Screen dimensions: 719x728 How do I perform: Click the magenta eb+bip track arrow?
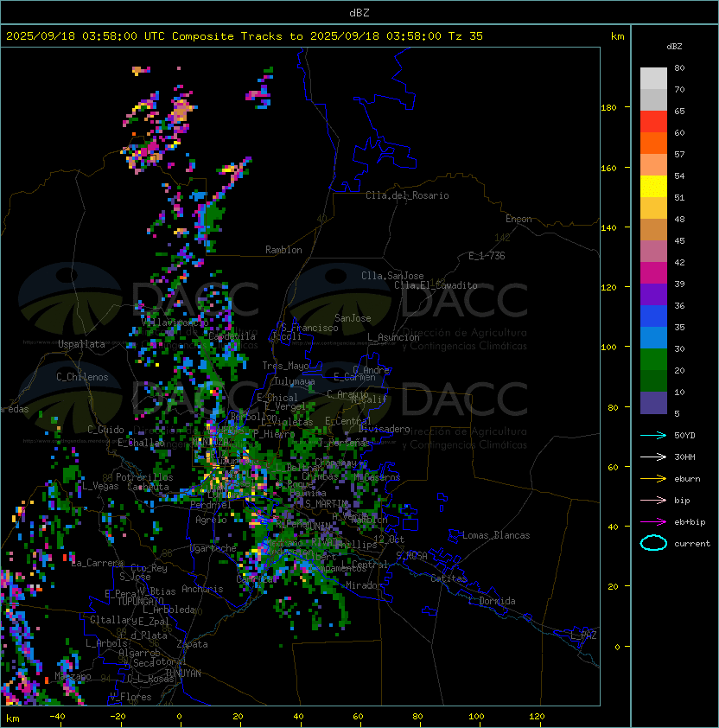[x=653, y=522]
